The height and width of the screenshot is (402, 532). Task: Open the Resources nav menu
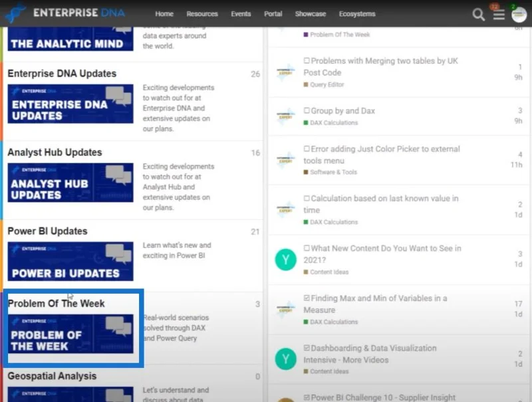202,14
